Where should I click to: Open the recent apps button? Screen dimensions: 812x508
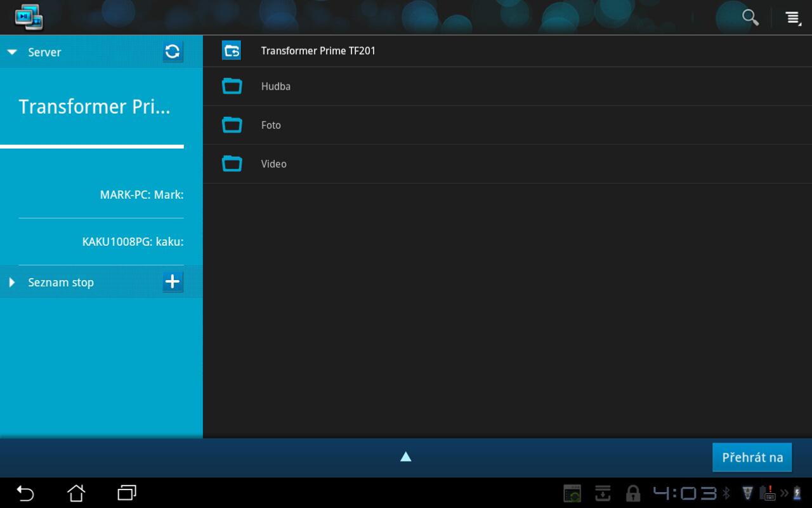[127, 493]
